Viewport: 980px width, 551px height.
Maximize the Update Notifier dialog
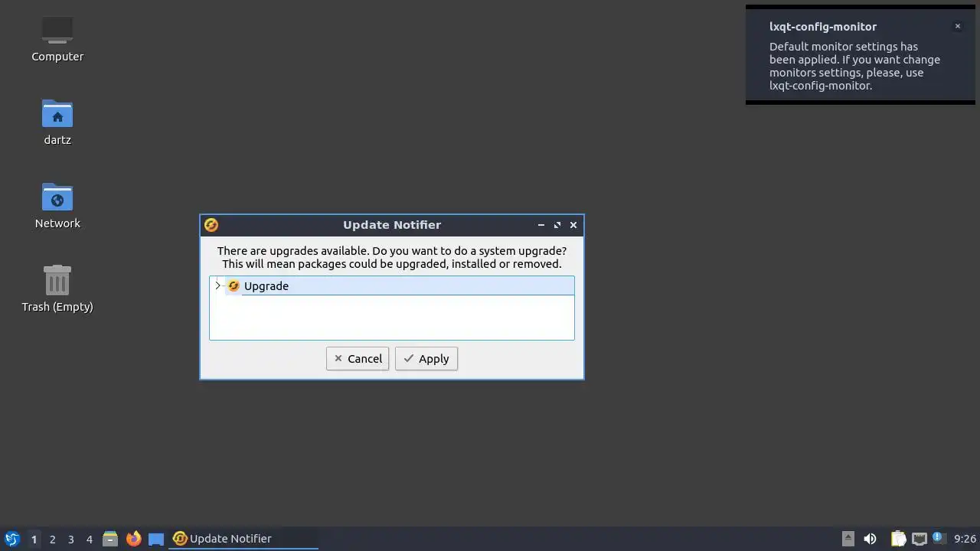(x=557, y=225)
